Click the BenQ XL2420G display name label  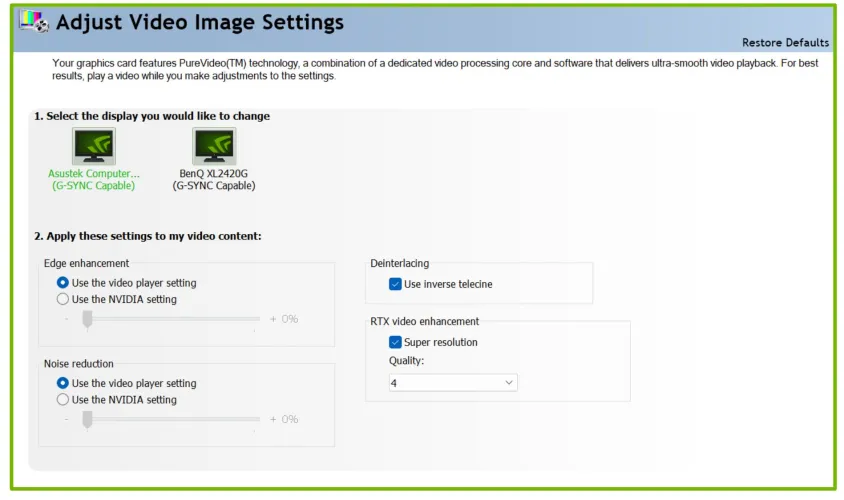coord(213,174)
